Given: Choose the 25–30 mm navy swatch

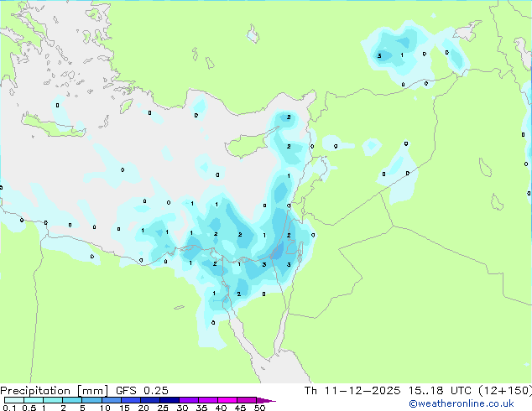Looking at the screenshot, I should click(x=170, y=400).
